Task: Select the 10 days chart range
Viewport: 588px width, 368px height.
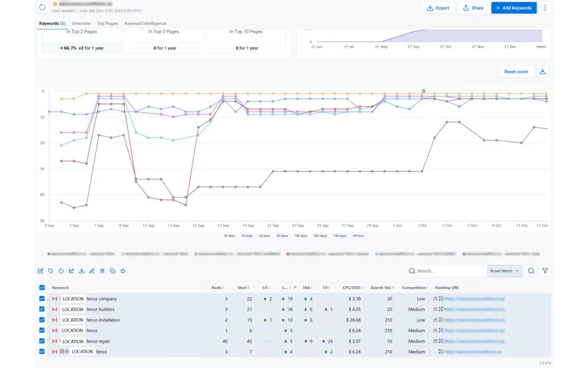Action: pyautogui.click(x=230, y=236)
